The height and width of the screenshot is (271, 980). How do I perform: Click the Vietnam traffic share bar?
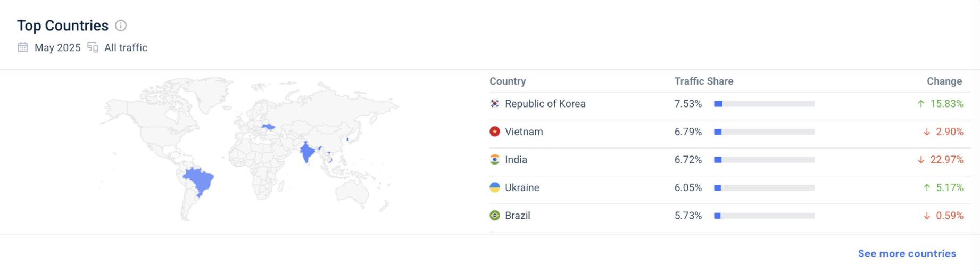[764, 132]
